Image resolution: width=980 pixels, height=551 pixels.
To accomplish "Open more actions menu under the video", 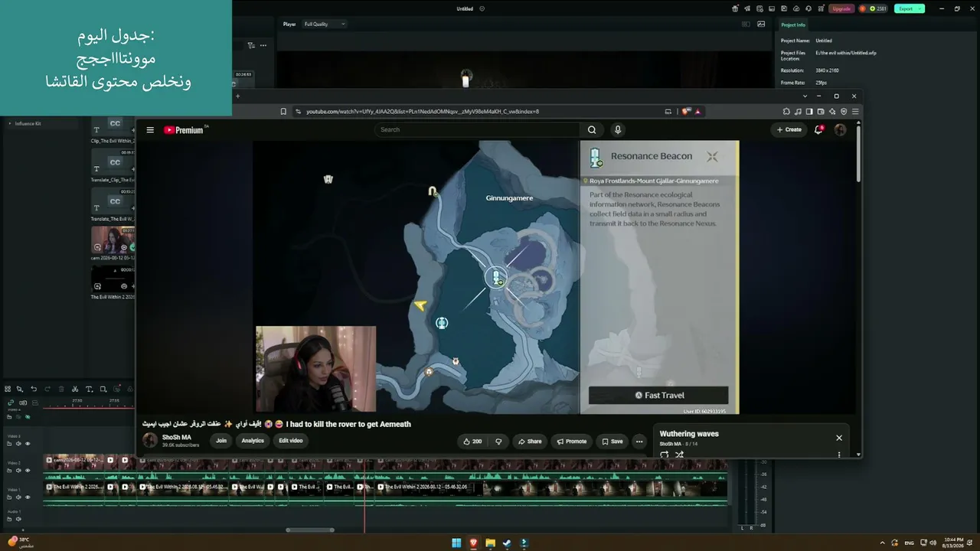I will [639, 442].
